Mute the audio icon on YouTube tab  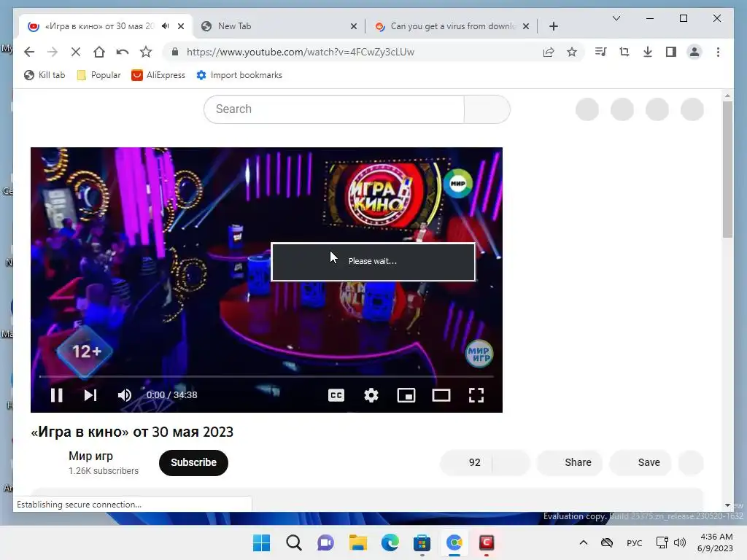click(x=165, y=26)
